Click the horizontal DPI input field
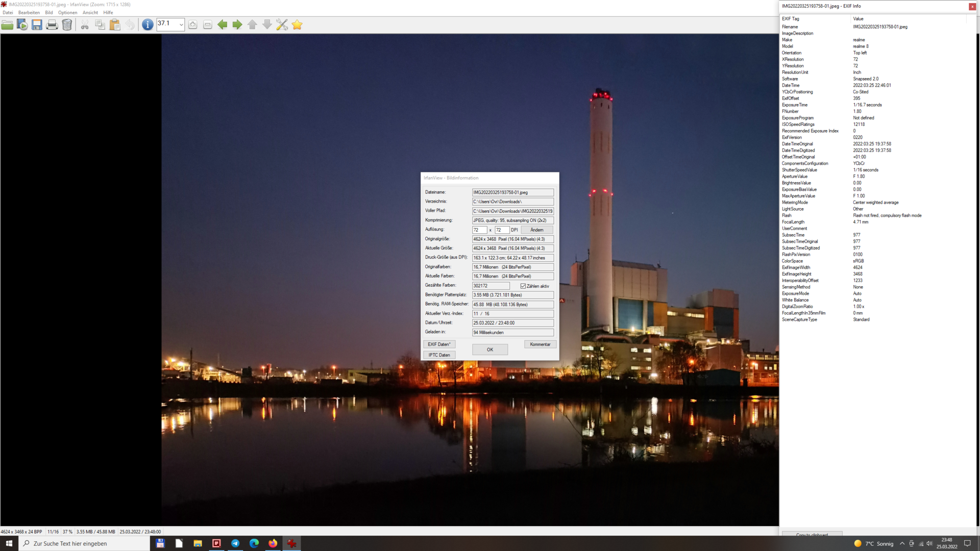The width and height of the screenshot is (980, 551). pos(479,230)
